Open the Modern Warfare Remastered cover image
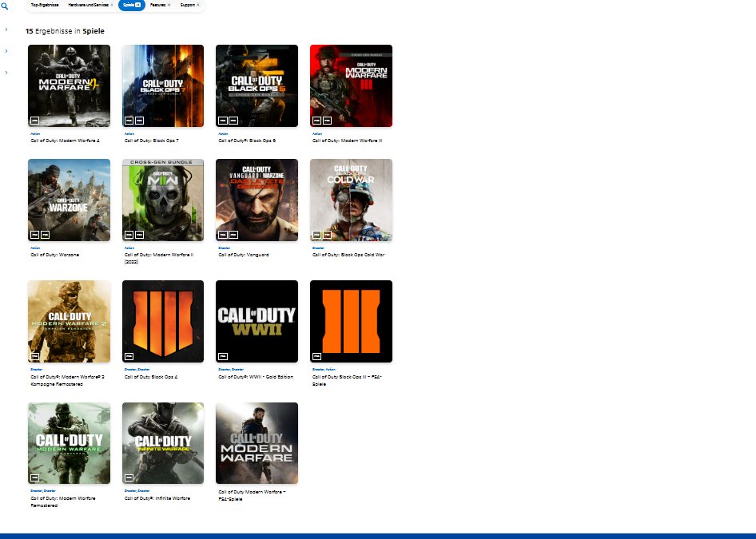The height and width of the screenshot is (539, 756). click(69, 443)
